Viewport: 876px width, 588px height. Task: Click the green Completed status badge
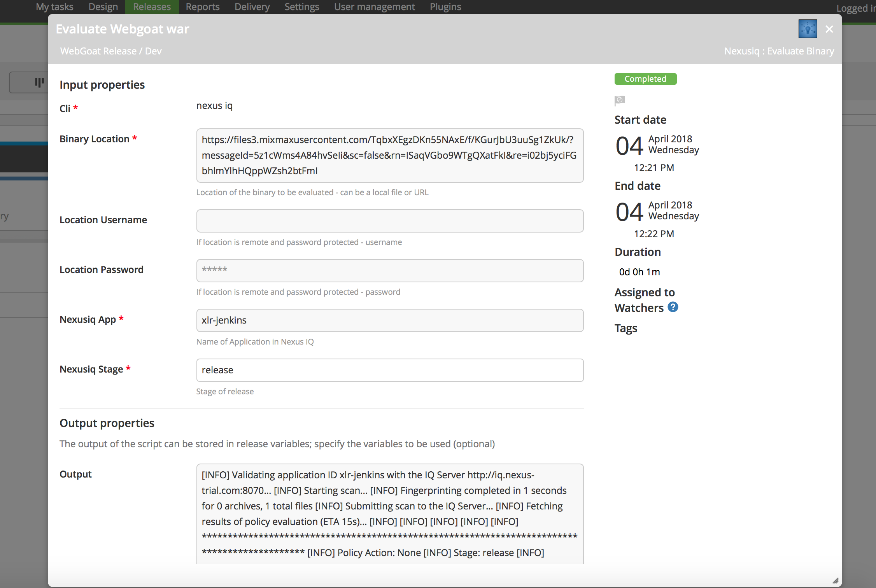point(645,79)
